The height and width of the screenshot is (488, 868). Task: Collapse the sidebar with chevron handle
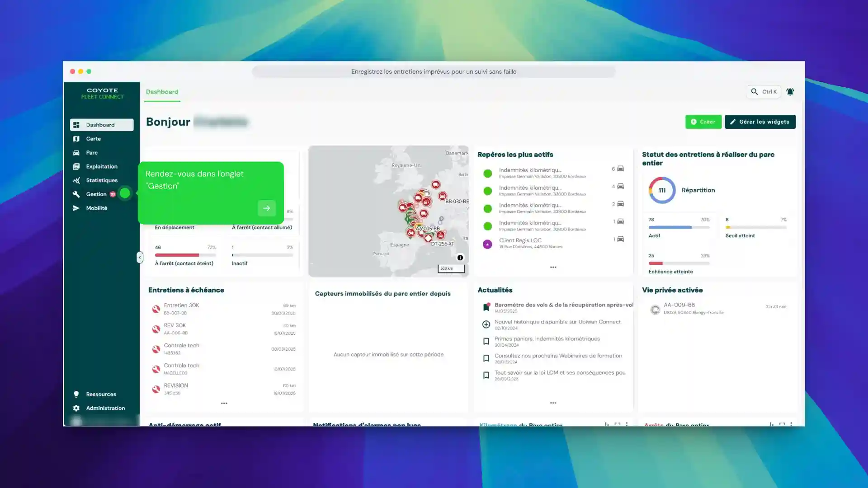140,258
